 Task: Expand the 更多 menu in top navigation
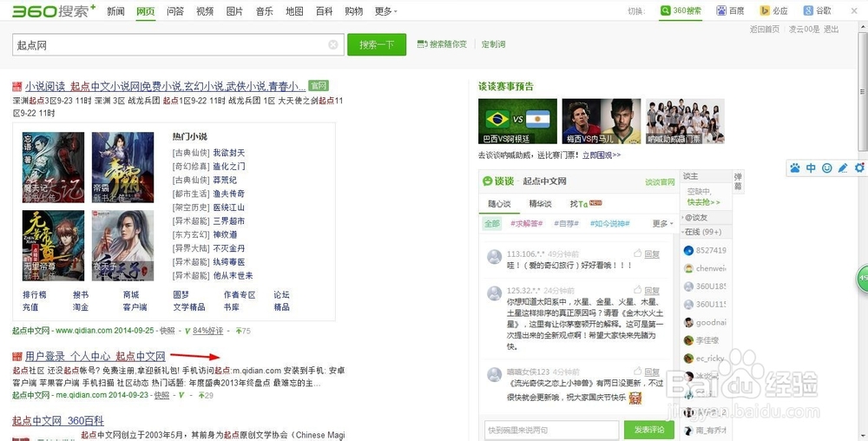tap(386, 11)
